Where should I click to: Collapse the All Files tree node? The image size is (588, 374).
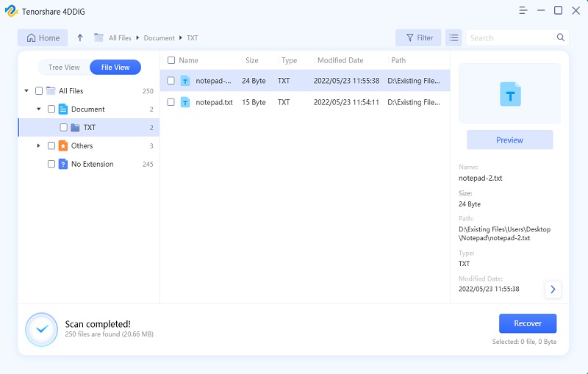[26, 90]
